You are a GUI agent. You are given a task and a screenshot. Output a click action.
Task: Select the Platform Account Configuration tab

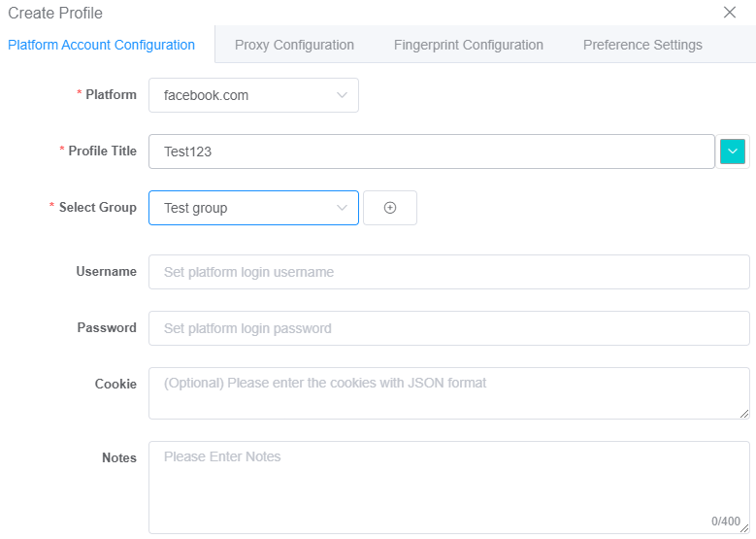(x=101, y=45)
